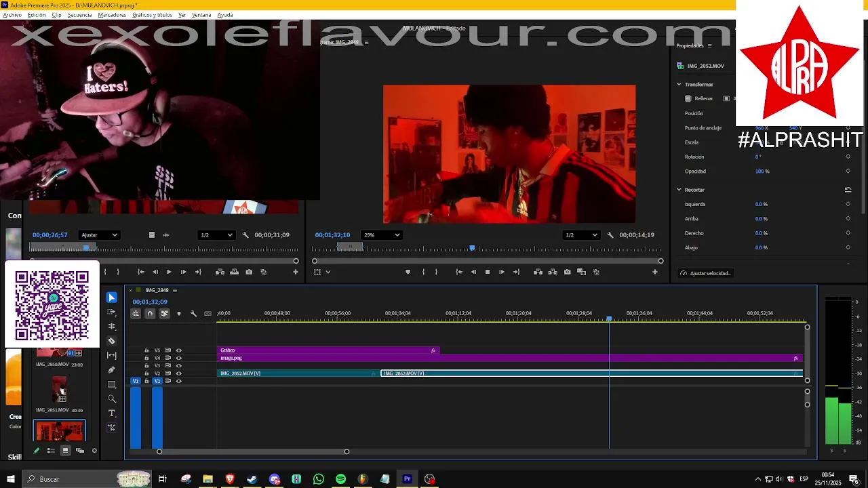Select the Pen tool
868x488 pixels.
coord(112,370)
